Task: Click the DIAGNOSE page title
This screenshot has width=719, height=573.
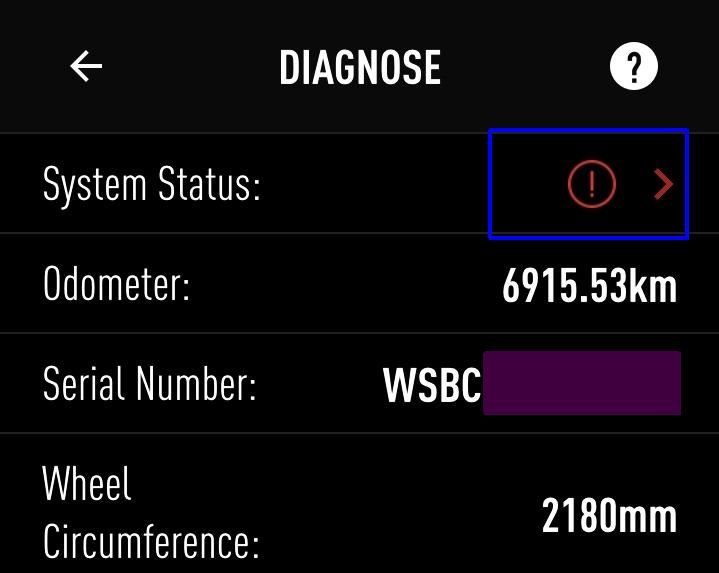Action: pyautogui.click(x=360, y=68)
